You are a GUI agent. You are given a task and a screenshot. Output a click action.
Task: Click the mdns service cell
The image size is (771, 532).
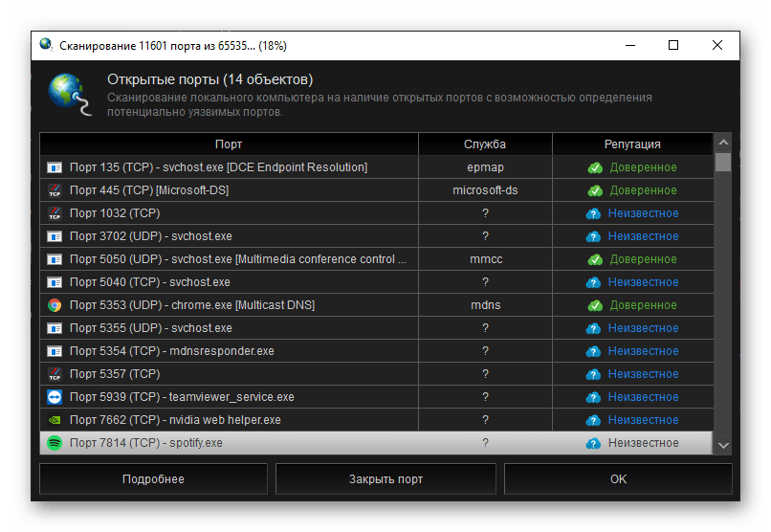click(485, 305)
